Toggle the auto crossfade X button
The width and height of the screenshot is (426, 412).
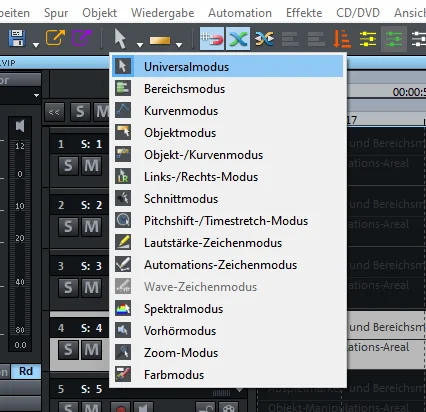coord(238,39)
